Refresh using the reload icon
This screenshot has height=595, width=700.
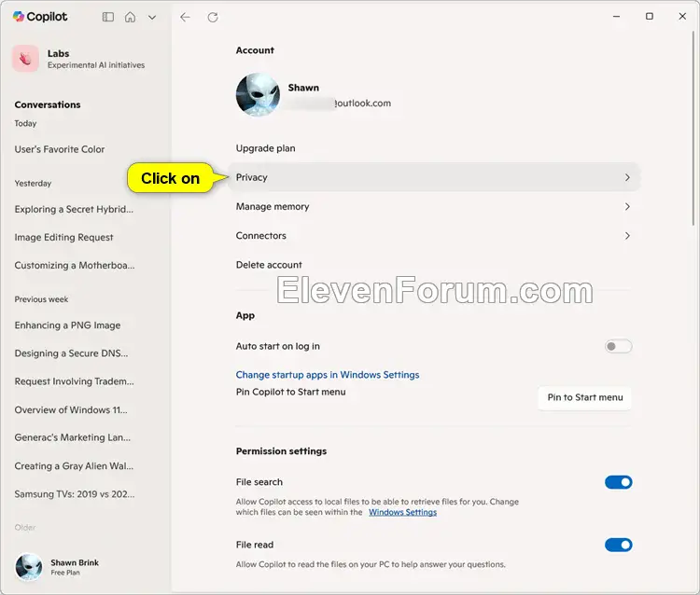coord(213,18)
